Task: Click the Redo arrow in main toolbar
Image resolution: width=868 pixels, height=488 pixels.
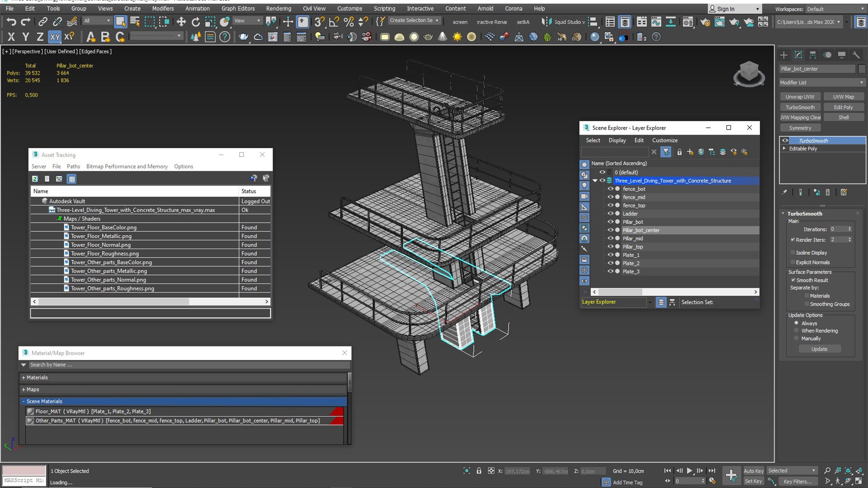Action: 26,21
